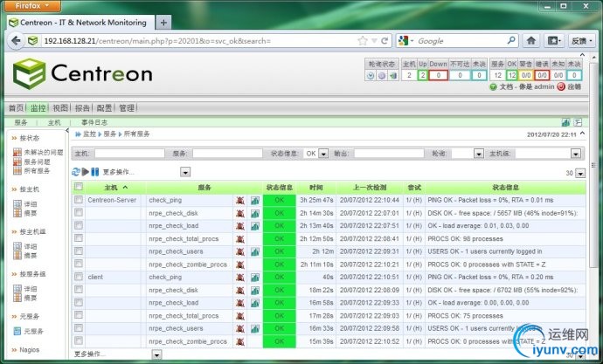Open the bottom more-actions dropdown
Screen dimensions: 603x364
click(x=156, y=354)
